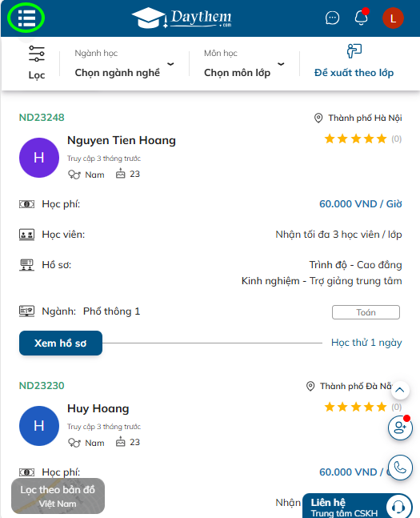Click the Đề xuất theo lớp icon
The image size is (420, 518).
(354, 51)
